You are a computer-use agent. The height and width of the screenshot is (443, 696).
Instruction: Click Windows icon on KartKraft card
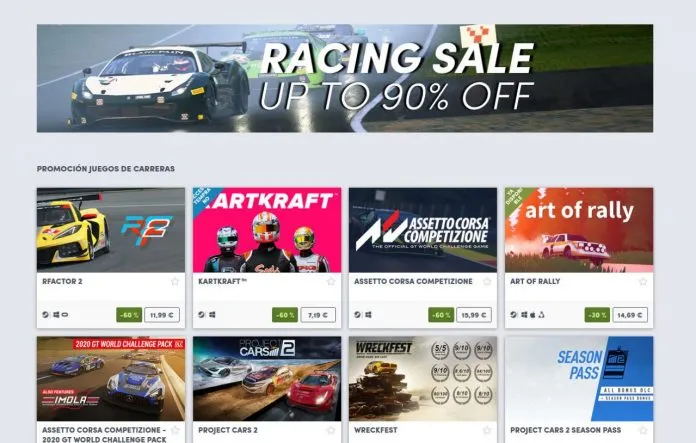pyautogui.click(x=212, y=315)
